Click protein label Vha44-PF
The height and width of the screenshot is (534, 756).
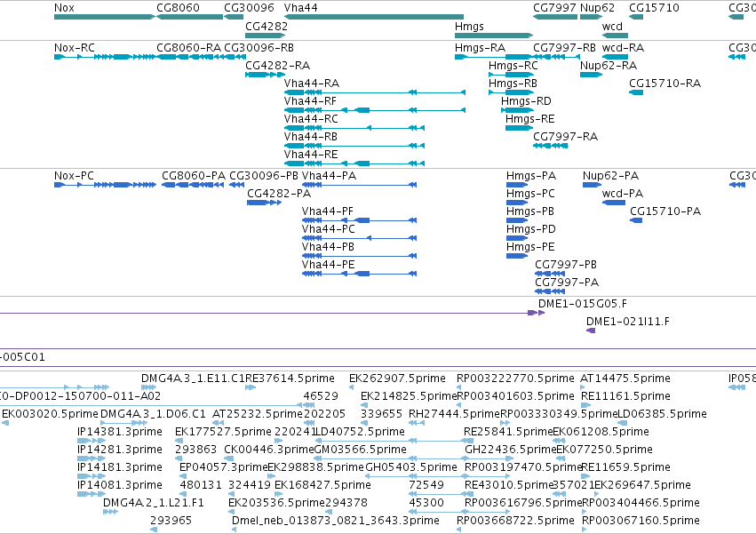(328, 211)
